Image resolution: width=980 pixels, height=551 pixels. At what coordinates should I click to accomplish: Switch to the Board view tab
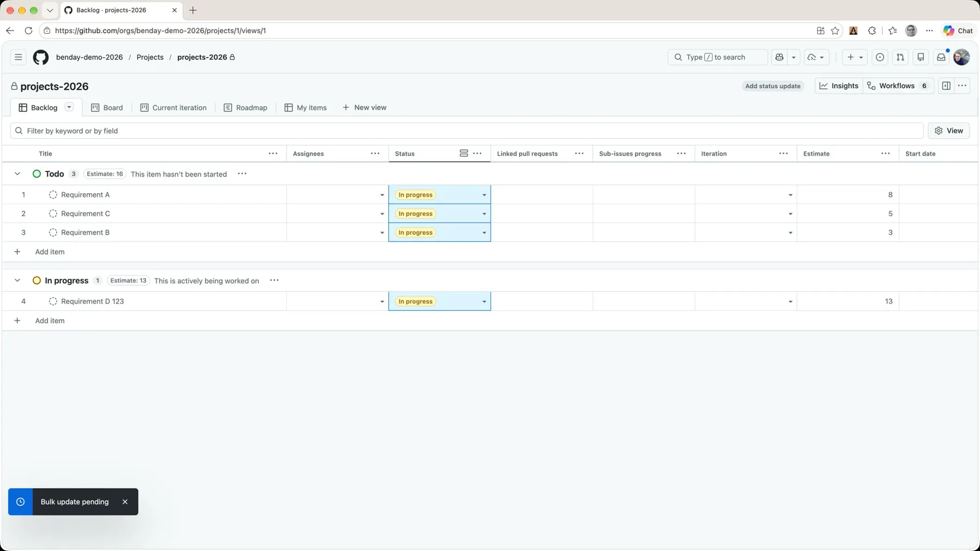click(107, 108)
